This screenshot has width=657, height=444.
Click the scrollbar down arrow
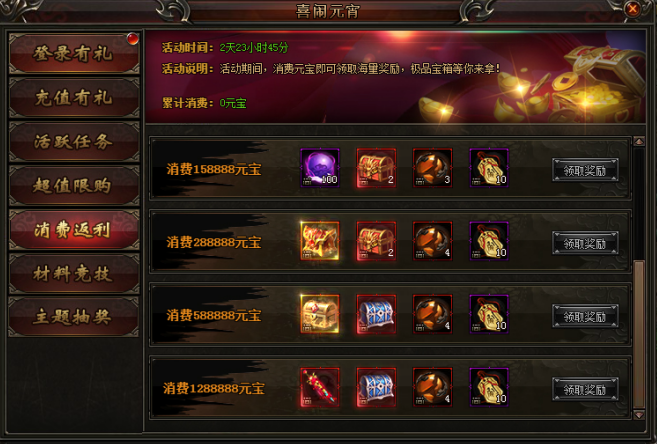tap(639, 415)
